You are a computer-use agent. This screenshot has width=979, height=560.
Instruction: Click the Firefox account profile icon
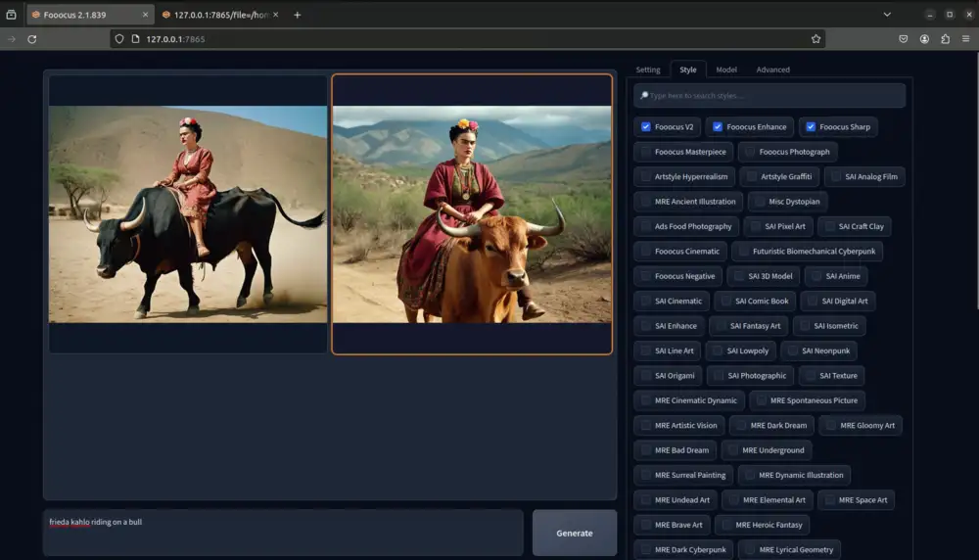tap(924, 39)
